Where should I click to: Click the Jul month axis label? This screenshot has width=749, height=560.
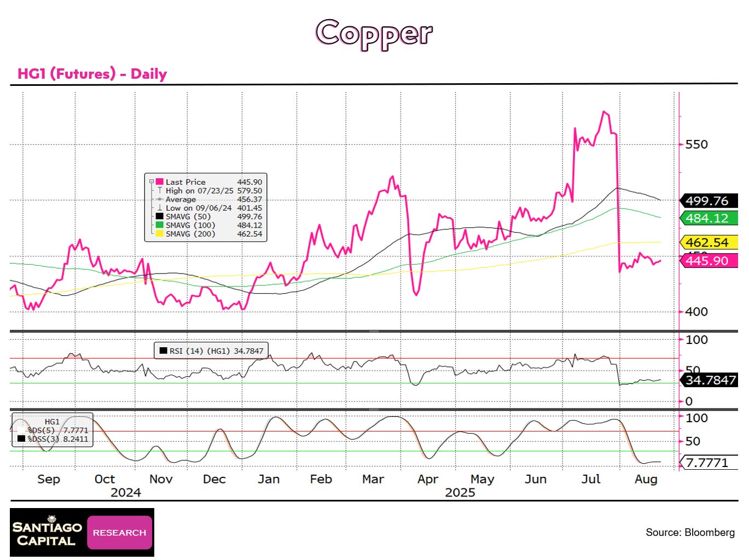click(x=591, y=479)
